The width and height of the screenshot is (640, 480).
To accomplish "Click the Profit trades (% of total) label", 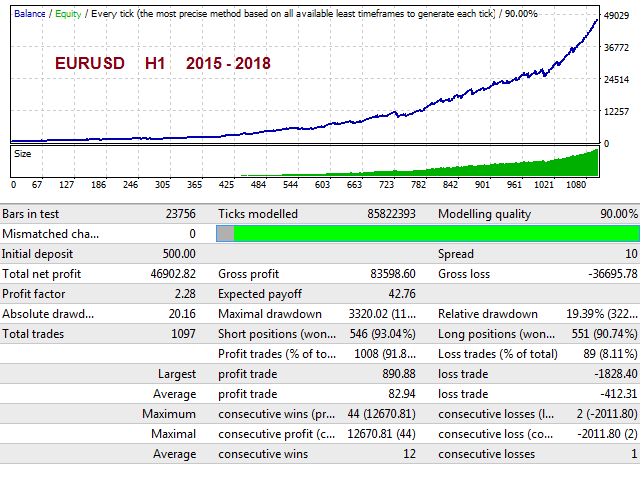I will coord(277,354).
